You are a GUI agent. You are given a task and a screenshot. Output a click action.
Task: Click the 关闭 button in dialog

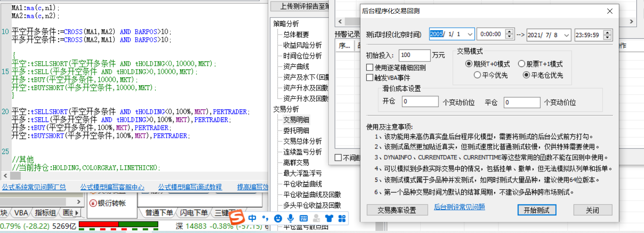point(592,210)
